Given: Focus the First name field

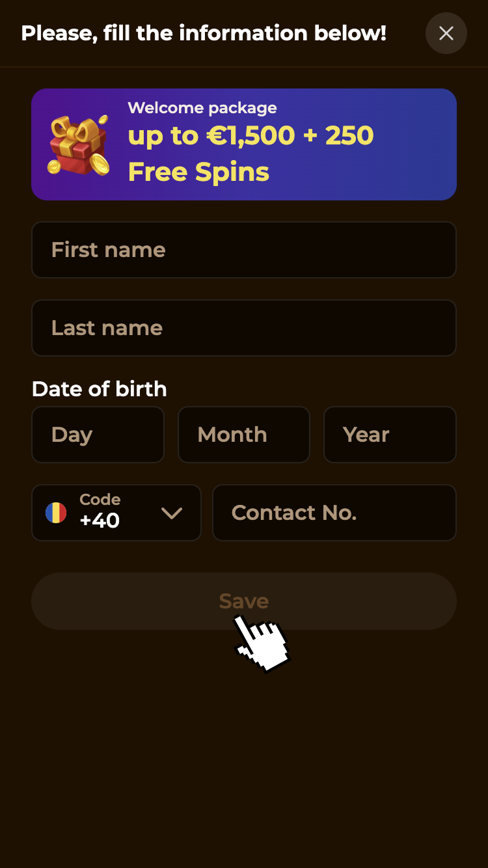Looking at the screenshot, I should tap(243, 250).
